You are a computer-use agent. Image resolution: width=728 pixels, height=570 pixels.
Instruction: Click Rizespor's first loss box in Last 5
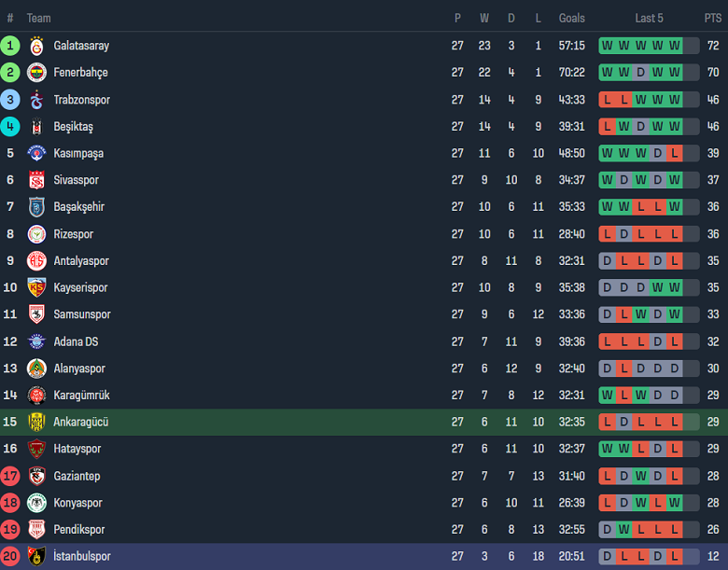click(607, 234)
